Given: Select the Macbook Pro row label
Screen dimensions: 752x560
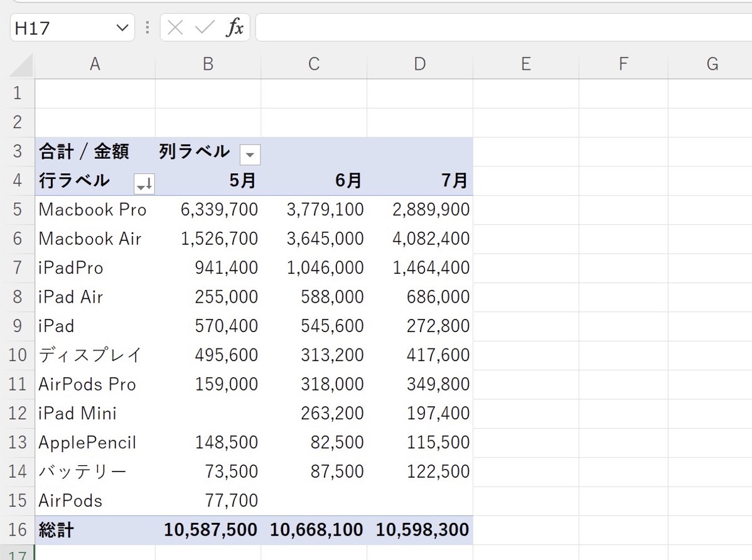Looking at the screenshot, I should (95, 210).
